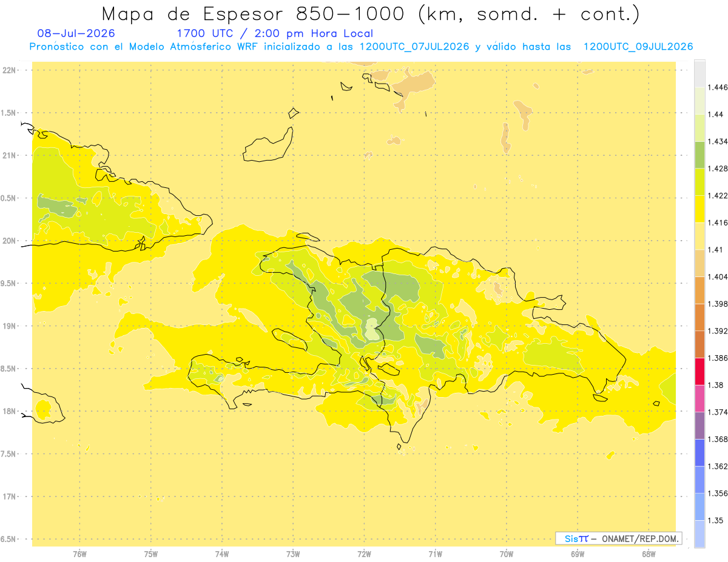Click the longitude label '73W'

(293, 554)
